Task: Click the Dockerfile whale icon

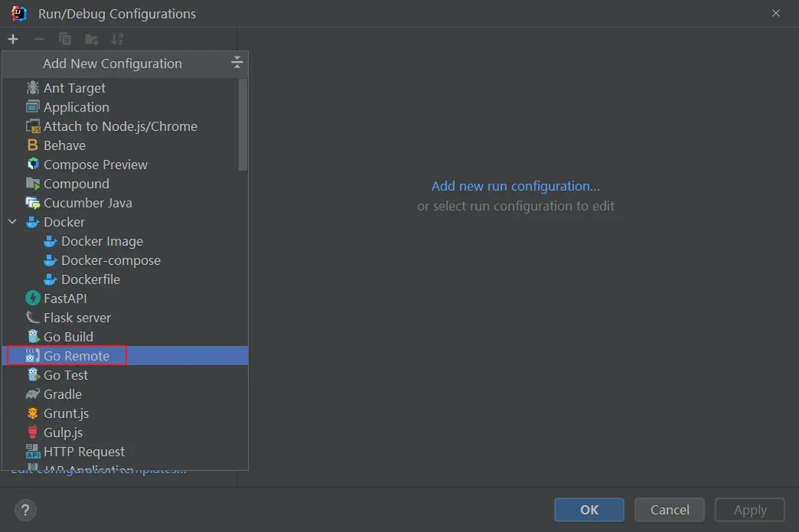Action: coord(50,279)
